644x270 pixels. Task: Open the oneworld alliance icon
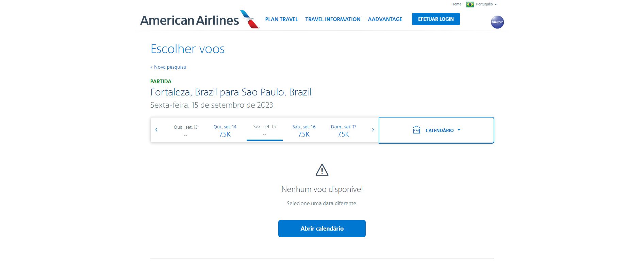[x=497, y=22]
